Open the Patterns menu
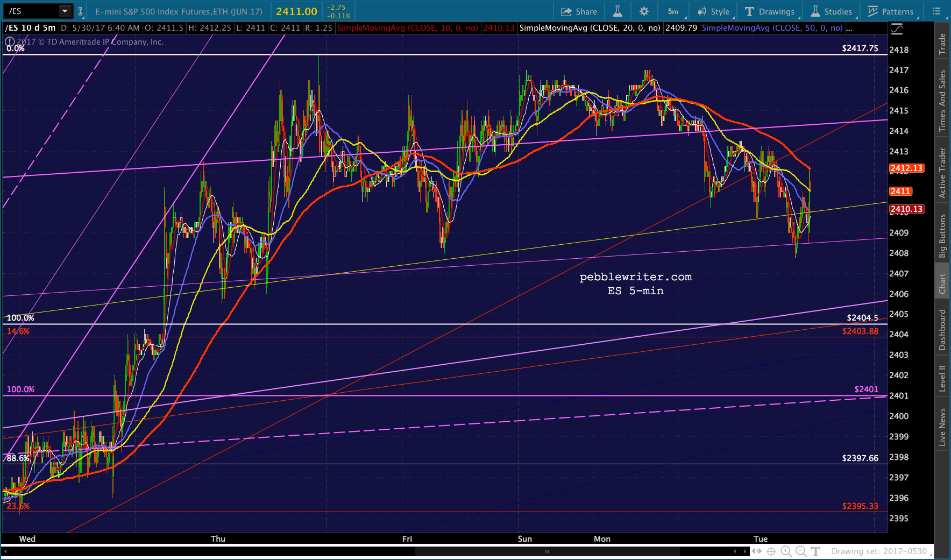951x560 pixels. [x=891, y=11]
